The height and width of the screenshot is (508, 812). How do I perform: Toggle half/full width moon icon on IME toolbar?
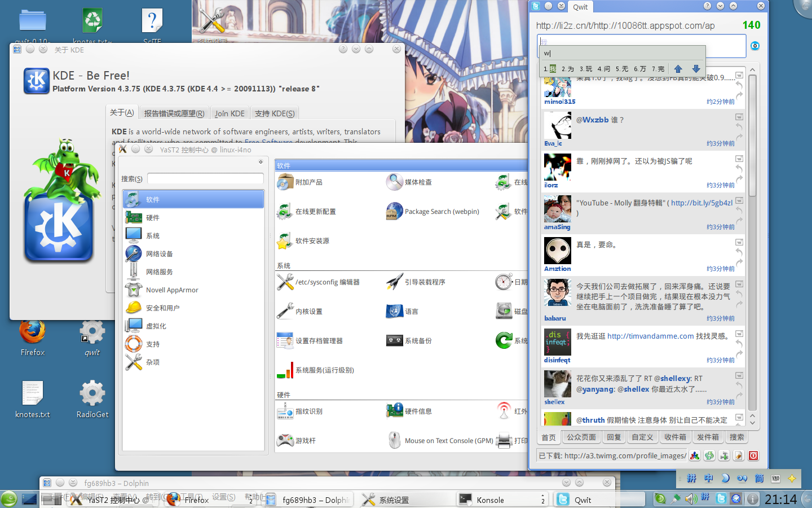click(x=725, y=479)
